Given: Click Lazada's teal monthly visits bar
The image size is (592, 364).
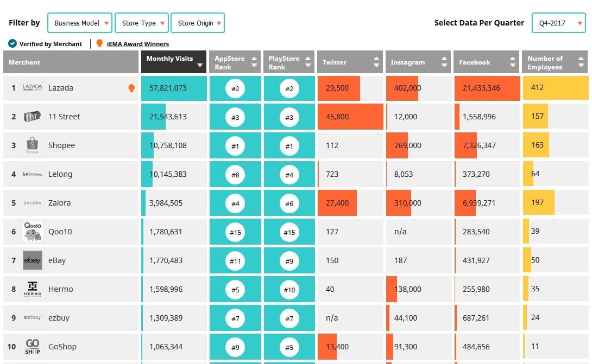Looking at the screenshot, I should 174,88.
